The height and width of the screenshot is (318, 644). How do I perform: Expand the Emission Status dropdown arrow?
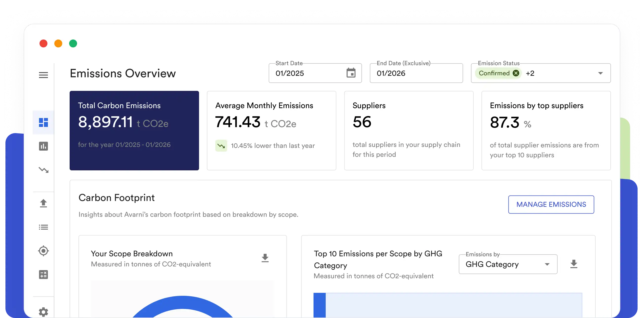pos(600,73)
